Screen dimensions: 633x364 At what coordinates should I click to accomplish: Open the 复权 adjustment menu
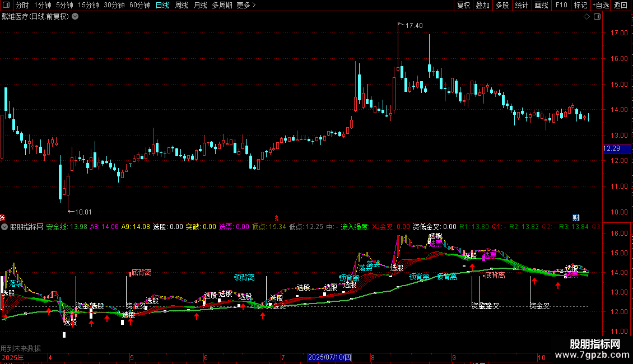[x=463, y=5]
